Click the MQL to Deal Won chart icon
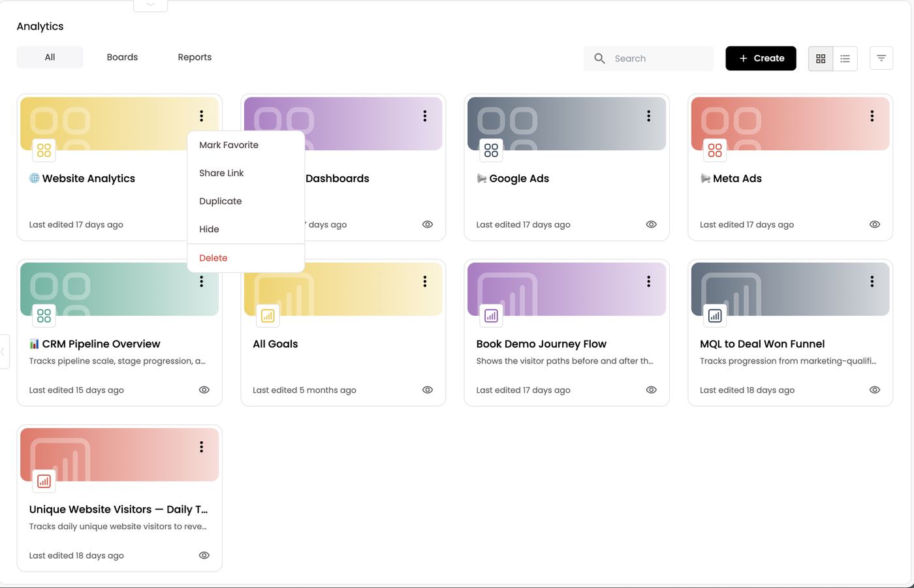The width and height of the screenshot is (914, 588). point(715,316)
